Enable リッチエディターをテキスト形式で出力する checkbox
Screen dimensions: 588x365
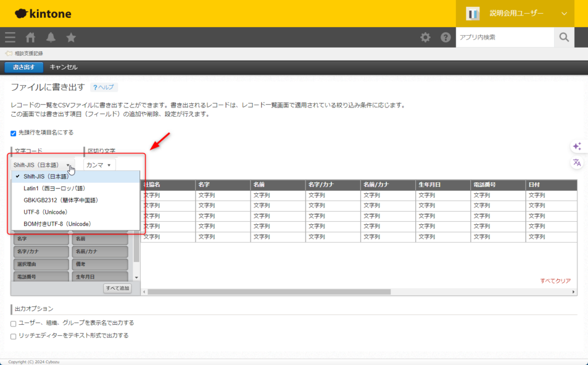14,336
